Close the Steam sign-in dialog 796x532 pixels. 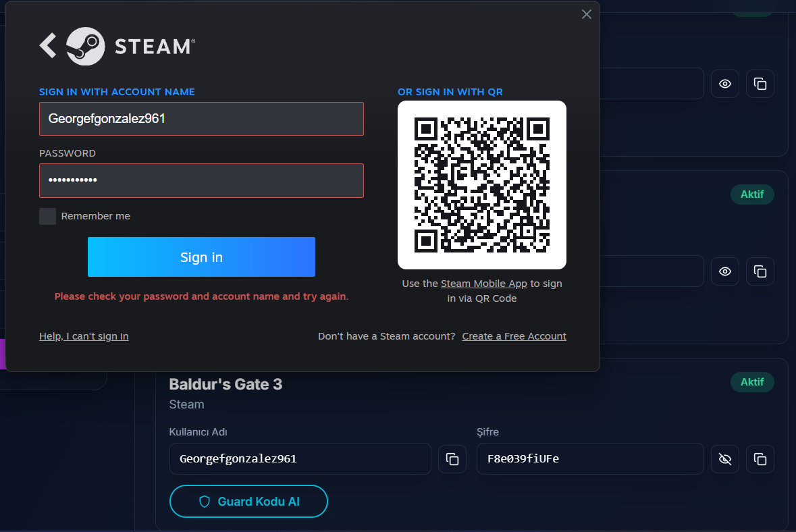pyautogui.click(x=586, y=14)
